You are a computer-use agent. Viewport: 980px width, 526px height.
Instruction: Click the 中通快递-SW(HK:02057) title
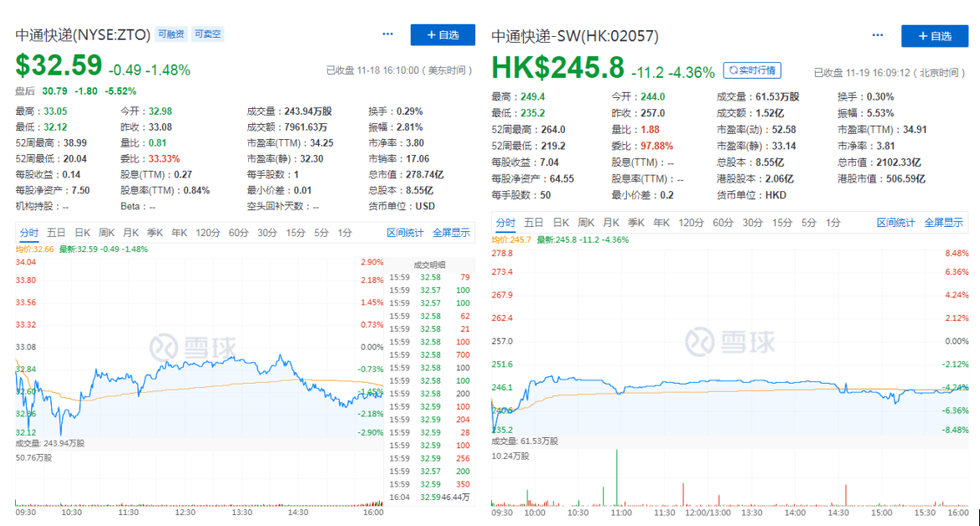tap(575, 36)
